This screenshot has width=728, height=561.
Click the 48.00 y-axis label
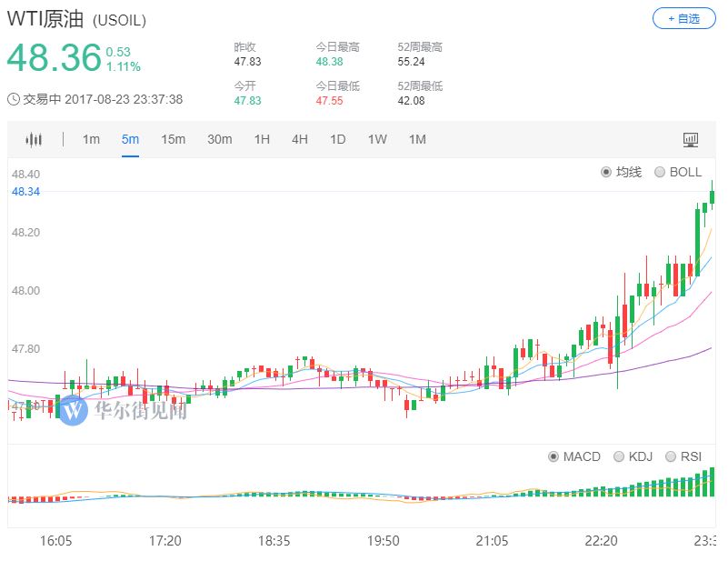pyautogui.click(x=25, y=290)
